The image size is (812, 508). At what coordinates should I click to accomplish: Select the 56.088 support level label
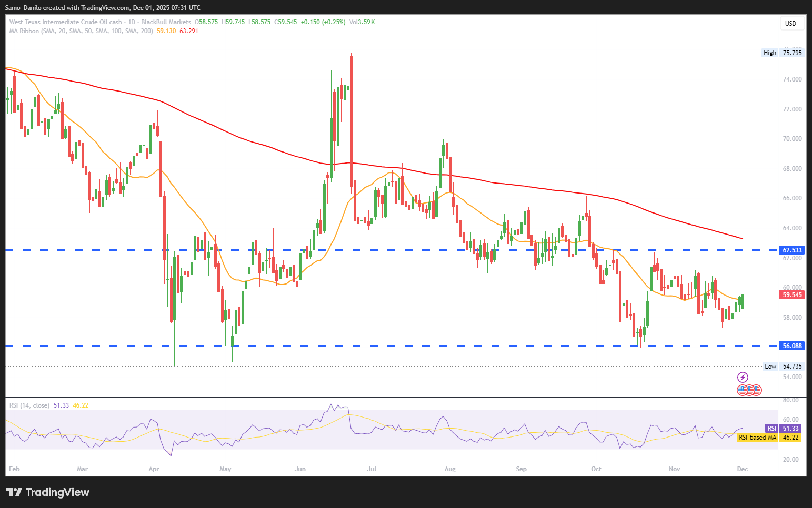tap(792, 346)
